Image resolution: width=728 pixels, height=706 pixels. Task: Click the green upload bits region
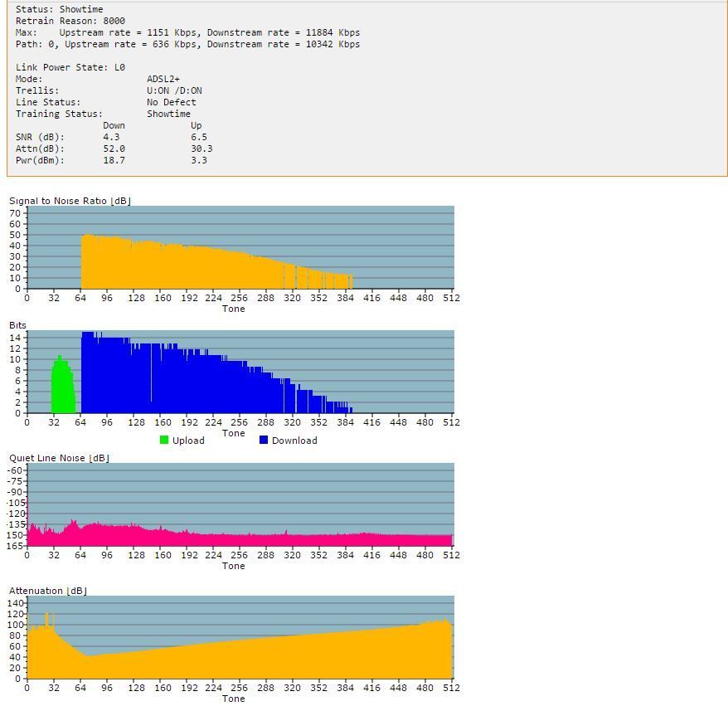tap(63, 387)
